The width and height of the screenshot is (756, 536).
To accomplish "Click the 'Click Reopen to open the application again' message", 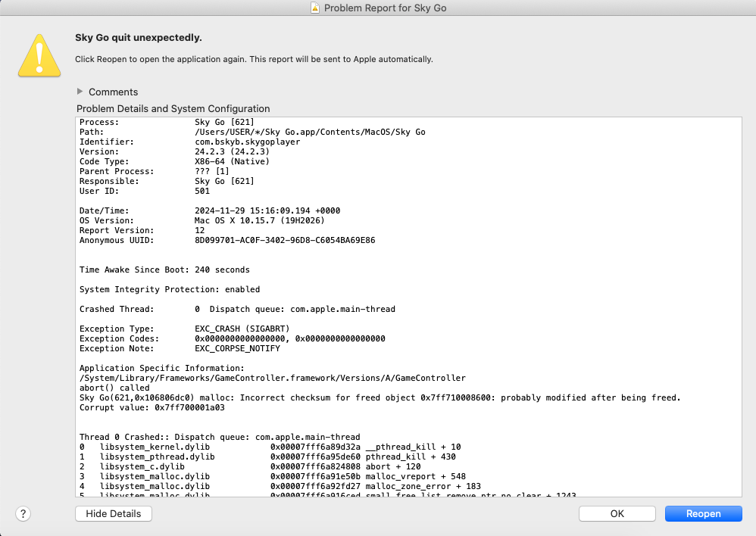I will 254,59.
